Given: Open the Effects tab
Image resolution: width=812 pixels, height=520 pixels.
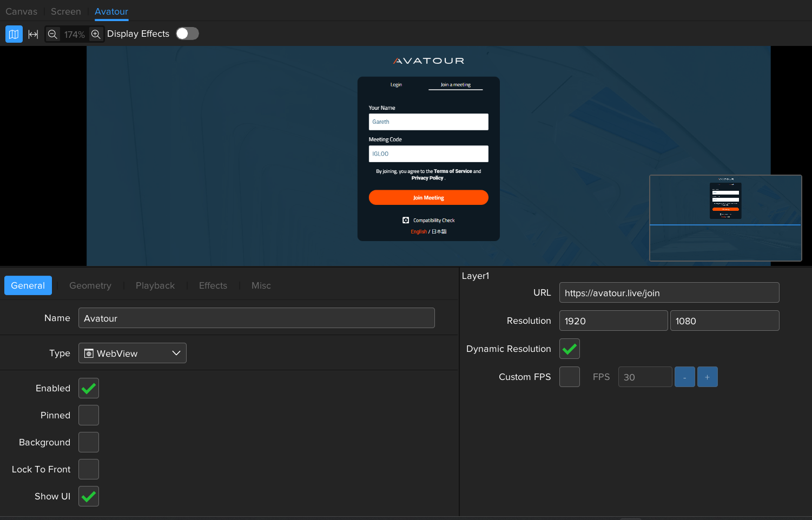Looking at the screenshot, I should click(x=213, y=285).
